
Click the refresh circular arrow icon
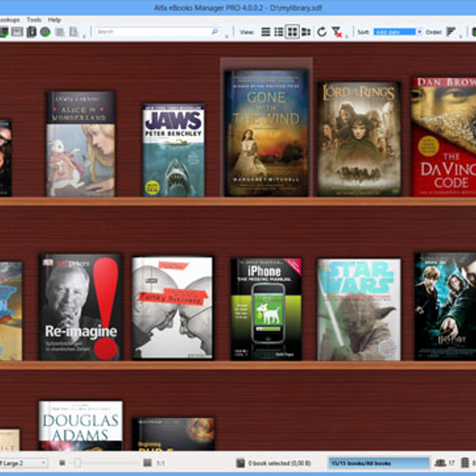(322, 32)
